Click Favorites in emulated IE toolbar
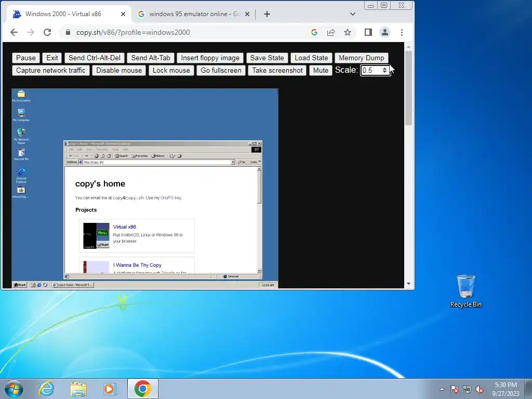This screenshot has height=399, width=532. (x=140, y=156)
